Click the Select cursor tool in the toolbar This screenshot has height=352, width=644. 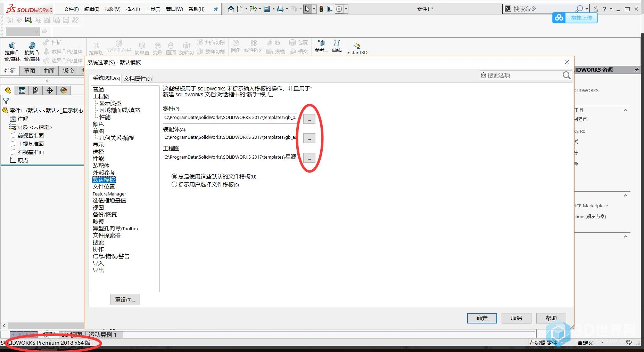pyautogui.click(x=307, y=9)
